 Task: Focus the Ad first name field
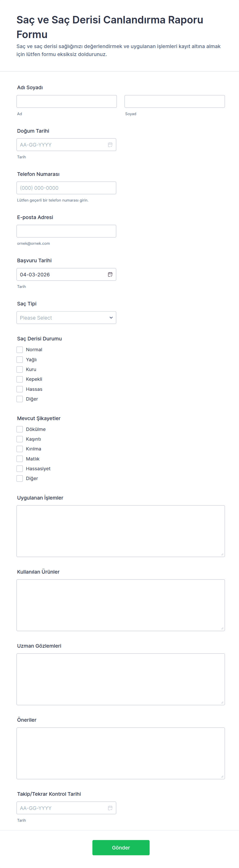(67, 101)
